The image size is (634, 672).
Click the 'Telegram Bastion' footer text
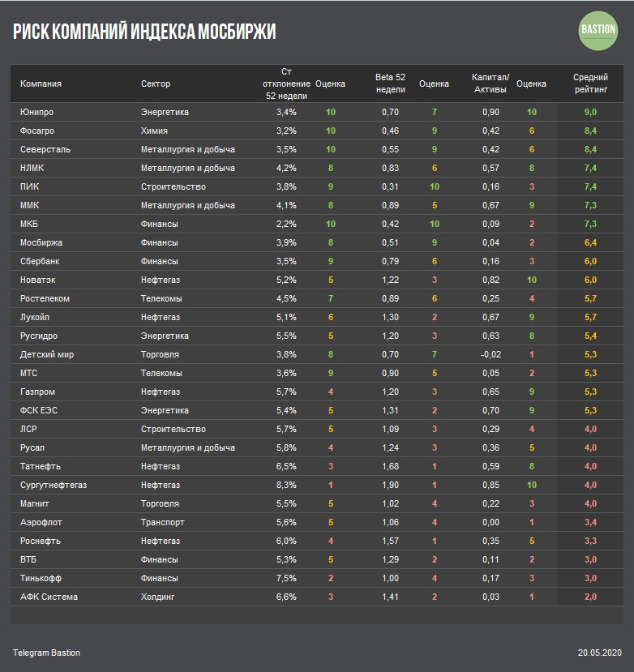tap(46, 653)
